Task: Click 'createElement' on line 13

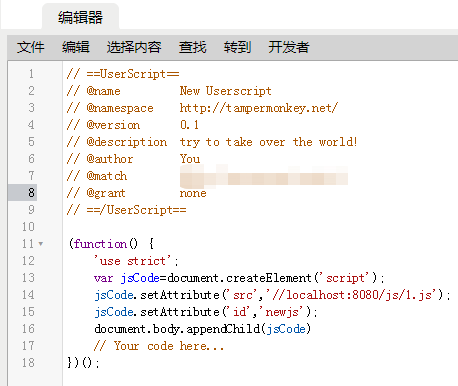Action: (x=269, y=278)
